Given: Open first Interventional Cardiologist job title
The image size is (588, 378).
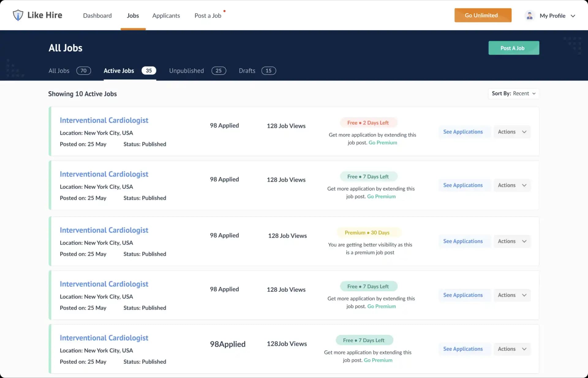Looking at the screenshot, I should coord(104,120).
